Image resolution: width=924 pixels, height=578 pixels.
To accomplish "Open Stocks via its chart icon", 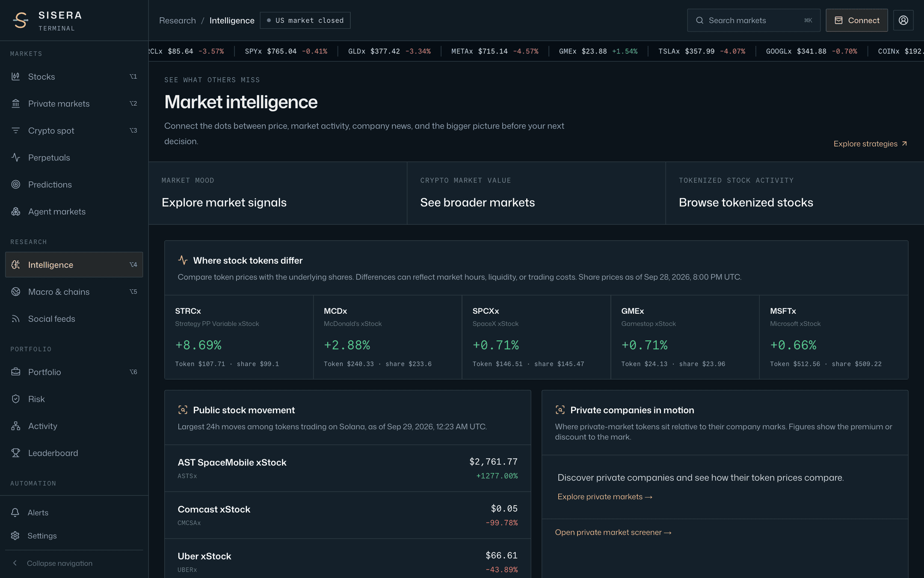I will tap(16, 77).
